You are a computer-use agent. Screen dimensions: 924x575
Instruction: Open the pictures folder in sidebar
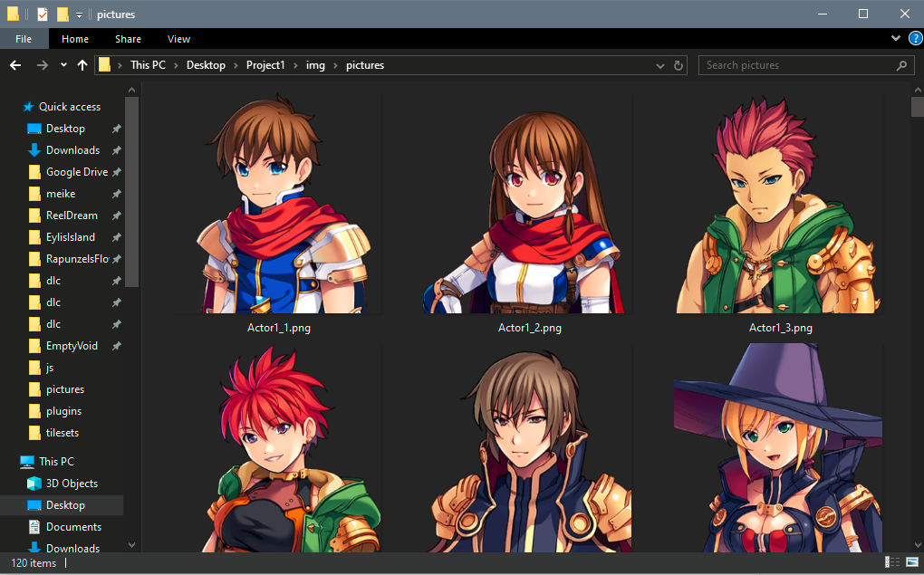pyautogui.click(x=65, y=389)
